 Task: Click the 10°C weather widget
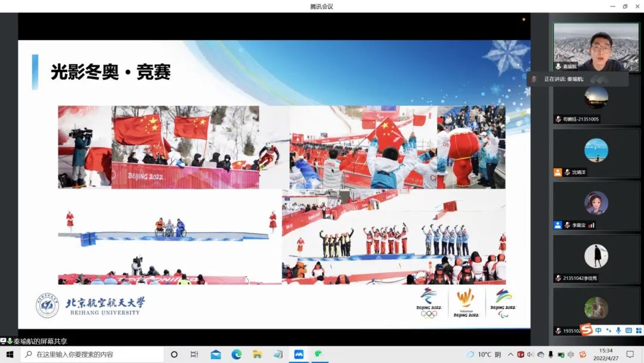point(485,354)
